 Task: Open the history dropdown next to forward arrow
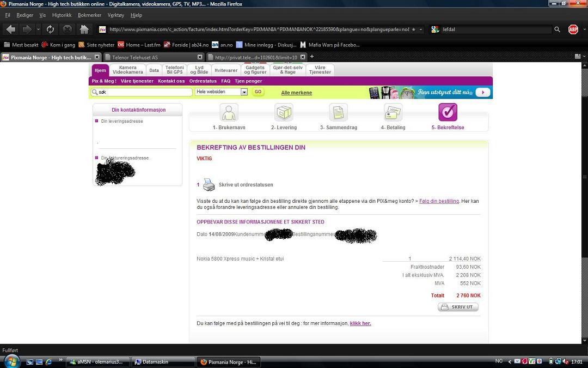38,29
